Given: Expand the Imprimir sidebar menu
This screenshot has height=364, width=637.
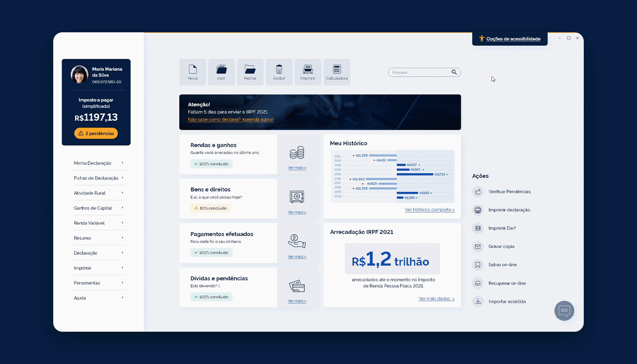Looking at the screenshot, I should coord(99,268).
